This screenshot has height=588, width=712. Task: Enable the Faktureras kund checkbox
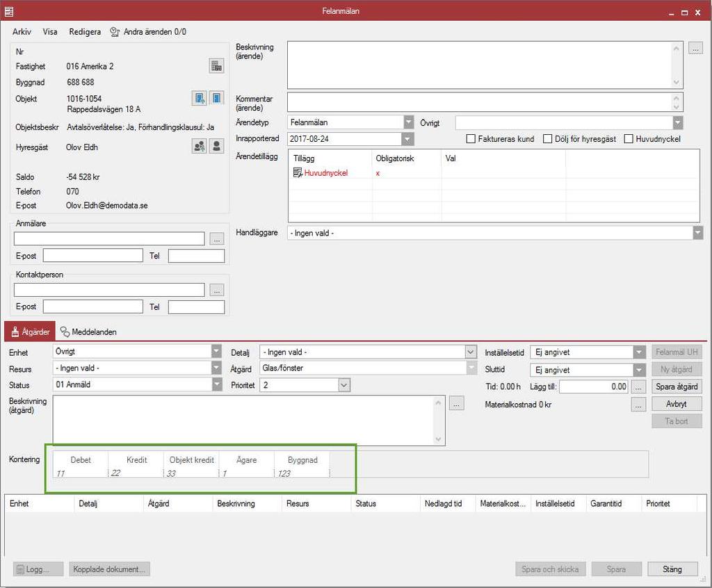point(471,139)
